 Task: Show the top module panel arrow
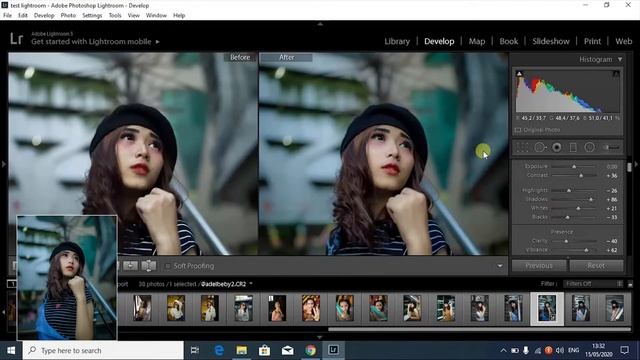coord(320,24)
